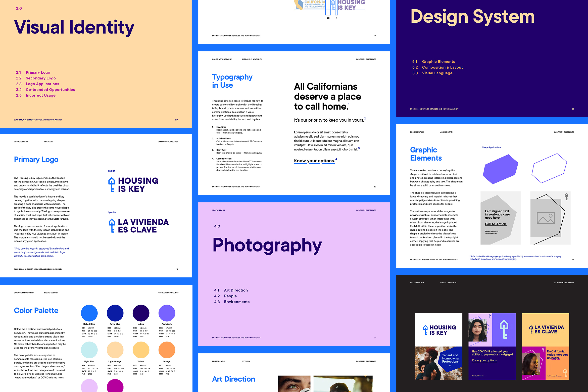Click Know your options underlined link
The image size is (588, 392).
(x=315, y=161)
